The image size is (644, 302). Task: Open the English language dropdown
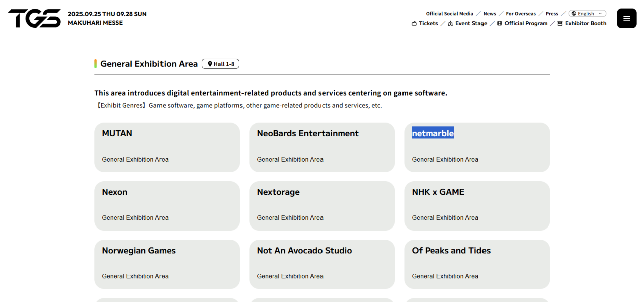[587, 14]
